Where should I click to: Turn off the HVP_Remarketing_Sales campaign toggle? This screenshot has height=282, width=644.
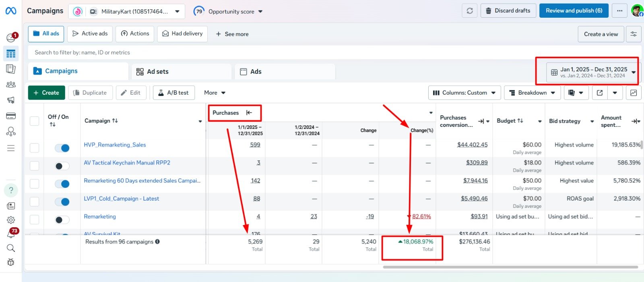[62, 148]
